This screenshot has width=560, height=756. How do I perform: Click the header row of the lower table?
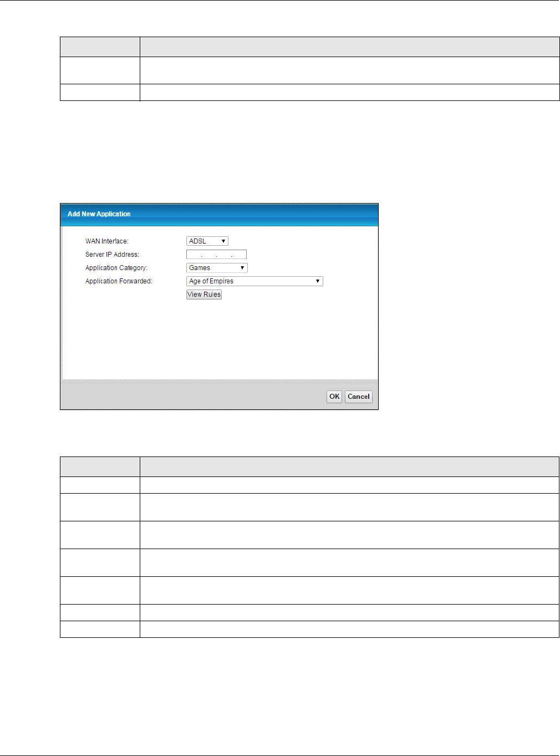pos(309,466)
